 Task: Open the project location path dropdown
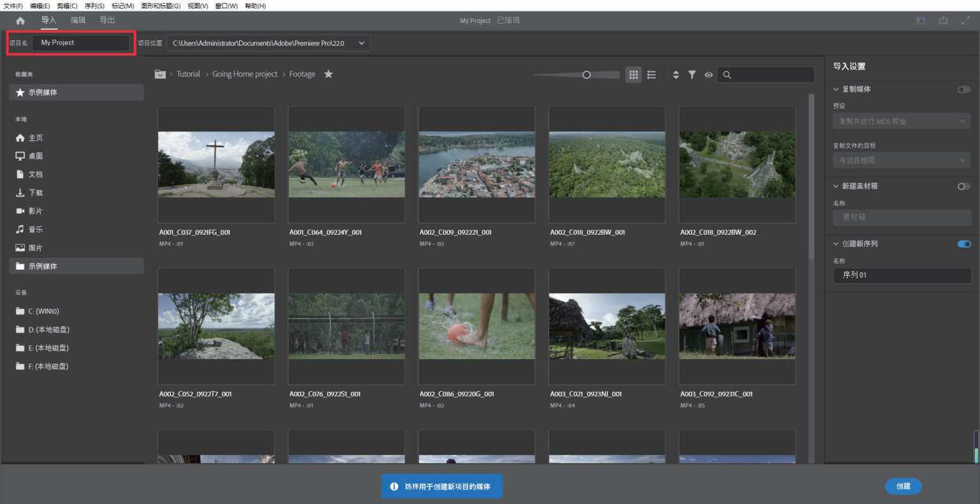[x=362, y=43]
